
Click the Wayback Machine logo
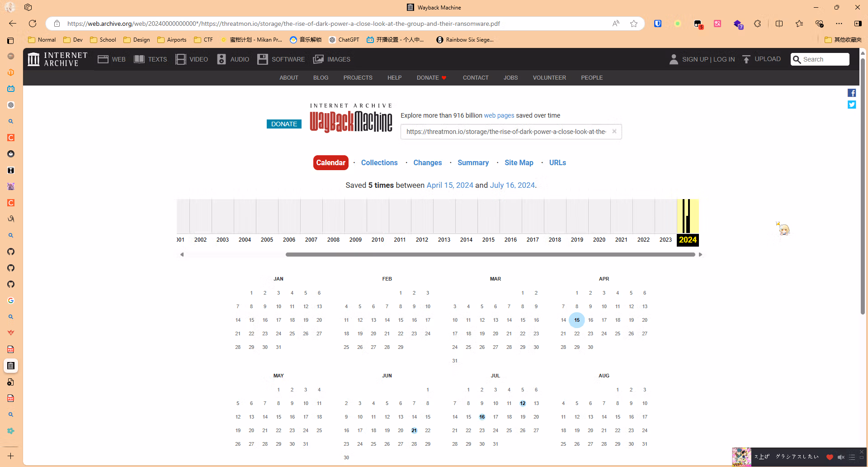351,119
